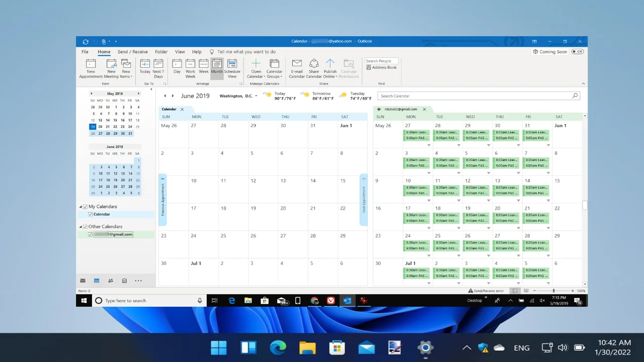The height and width of the screenshot is (362, 644).
Task: Toggle the Coming Soon switch
Action: pyautogui.click(x=578, y=52)
